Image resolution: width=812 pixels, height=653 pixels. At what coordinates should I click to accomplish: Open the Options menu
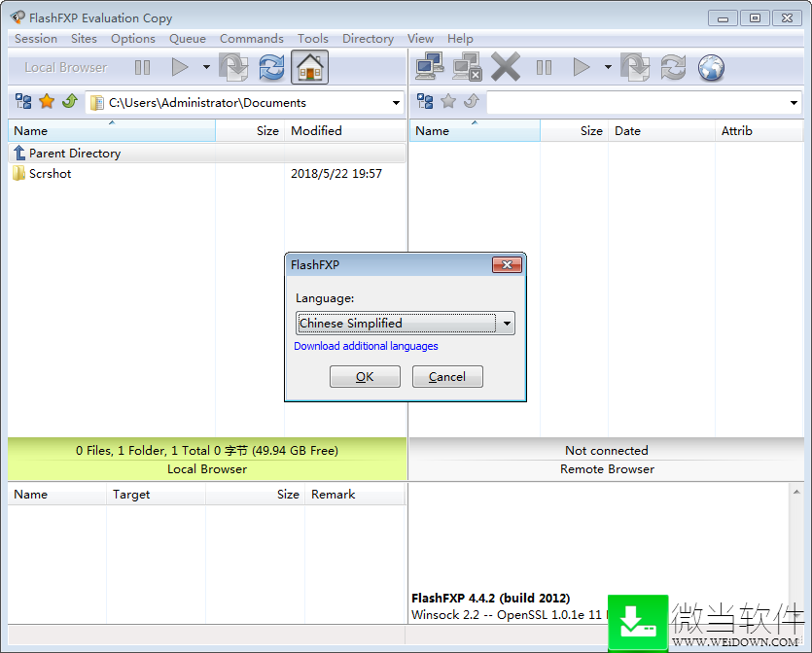point(133,39)
